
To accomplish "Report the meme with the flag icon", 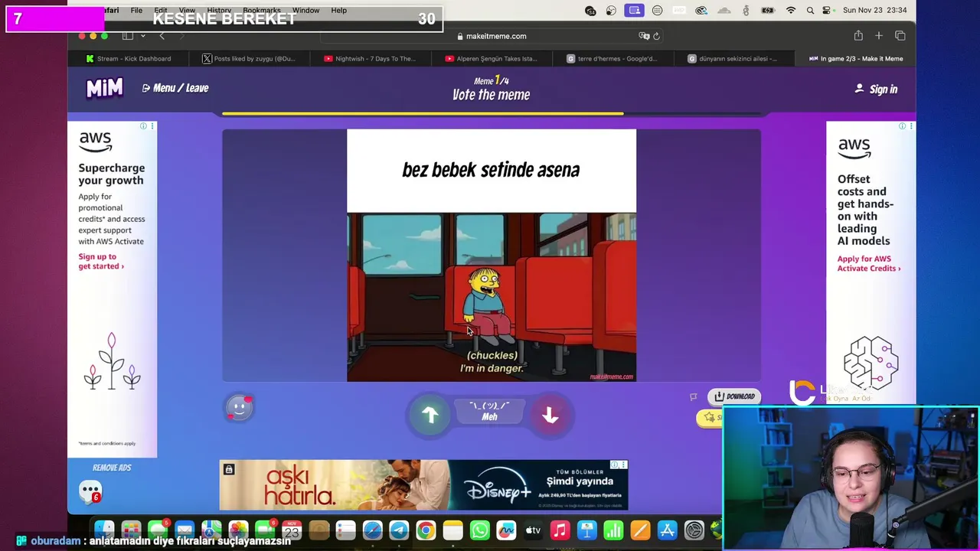I will [x=693, y=396].
